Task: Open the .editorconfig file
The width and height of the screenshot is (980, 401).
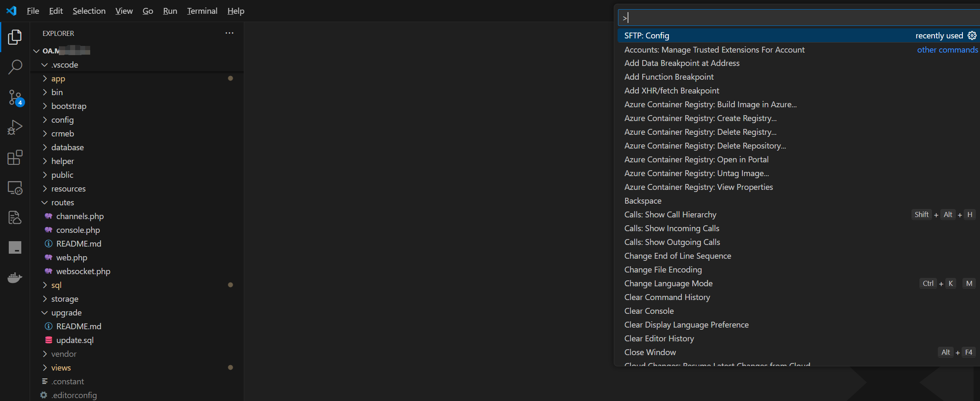Action: click(137, 395)
